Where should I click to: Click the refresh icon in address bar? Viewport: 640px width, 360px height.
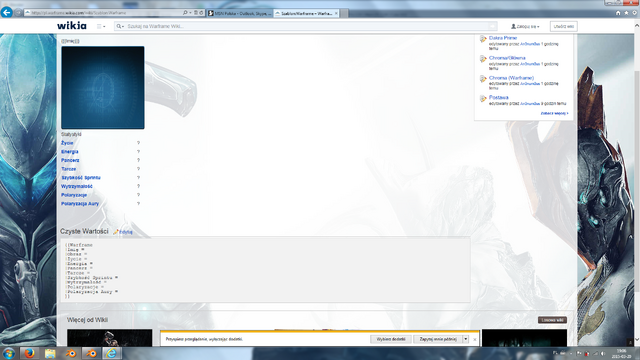click(x=201, y=13)
